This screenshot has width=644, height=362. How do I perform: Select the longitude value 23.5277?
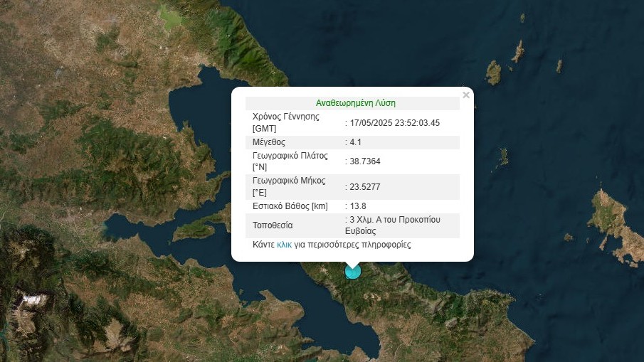coord(365,187)
